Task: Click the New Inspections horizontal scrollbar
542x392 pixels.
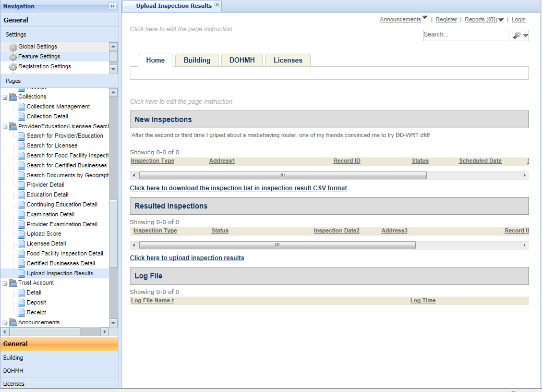Action: 282,176
